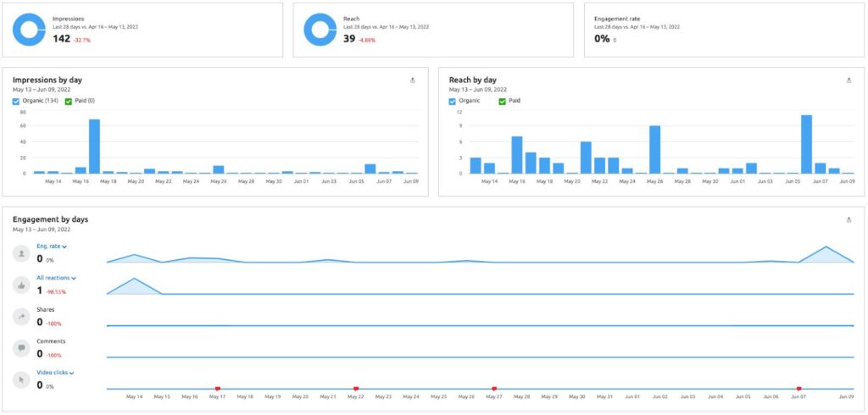Click the tallest bar in Impressions chart

pos(94,146)
